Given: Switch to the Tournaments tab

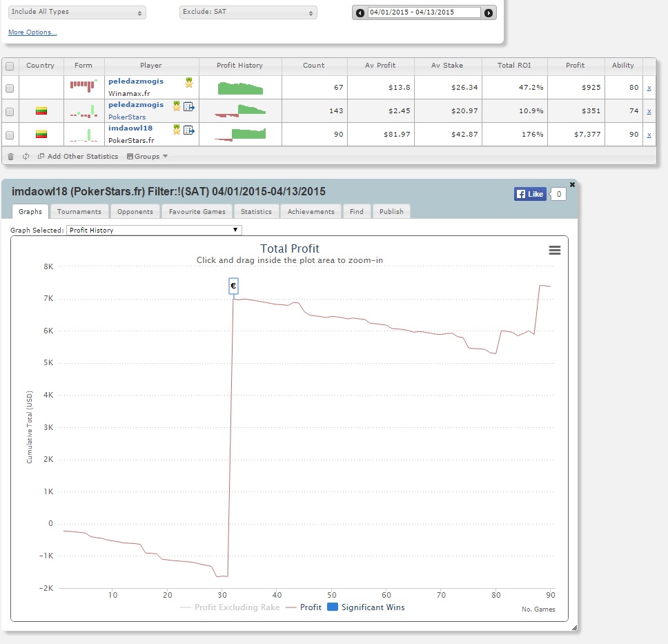Looking at the screenshot, I should point(79,211).
